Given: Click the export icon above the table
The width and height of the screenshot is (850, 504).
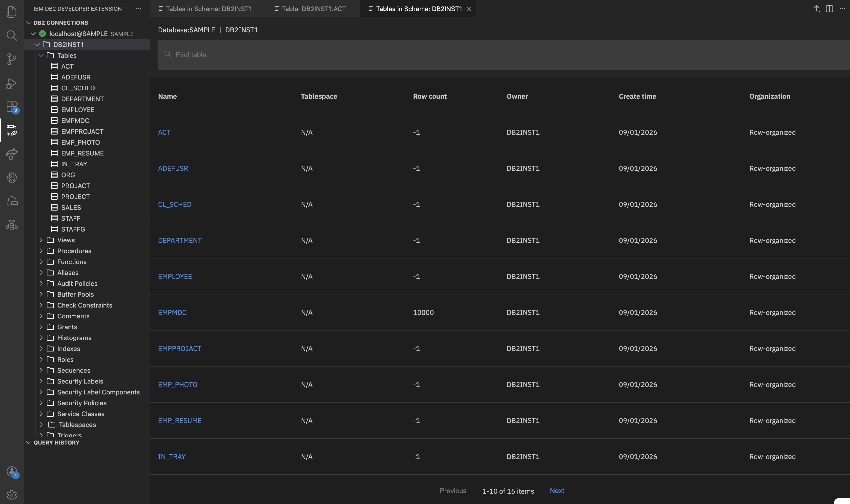Looking at the screenshot, I should coord(816,9).
